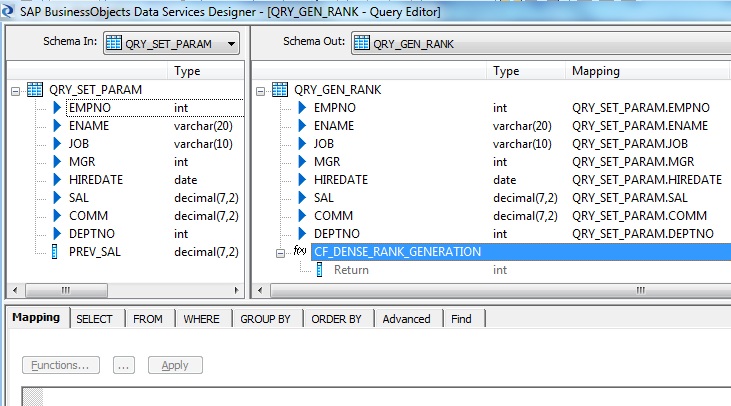Select input column name HIREDATE in QRY_SET_PARAM

pos(96,179)
